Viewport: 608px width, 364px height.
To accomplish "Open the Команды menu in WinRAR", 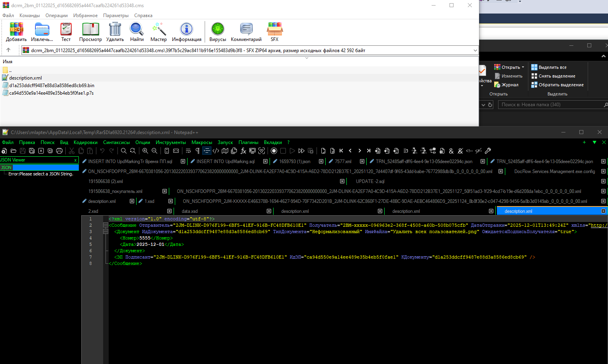I will (29, 16).
